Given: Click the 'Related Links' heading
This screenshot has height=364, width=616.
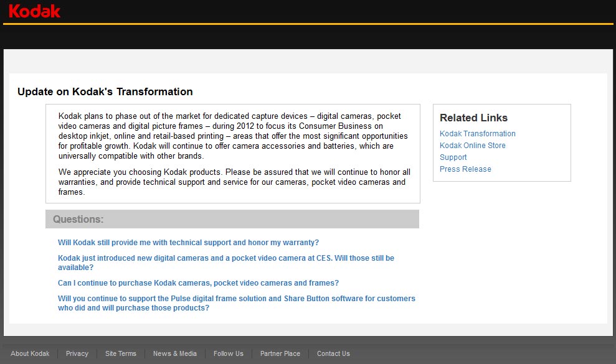Looking at the screenshot, I should (473, 118).
